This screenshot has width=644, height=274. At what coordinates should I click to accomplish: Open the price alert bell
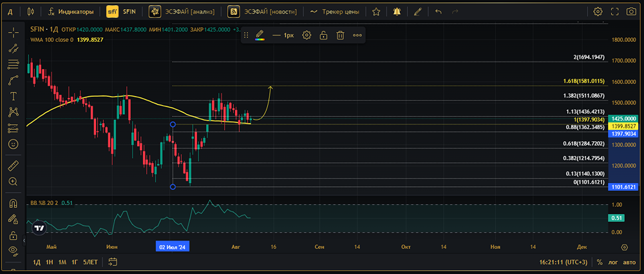(x=397, y=12)
